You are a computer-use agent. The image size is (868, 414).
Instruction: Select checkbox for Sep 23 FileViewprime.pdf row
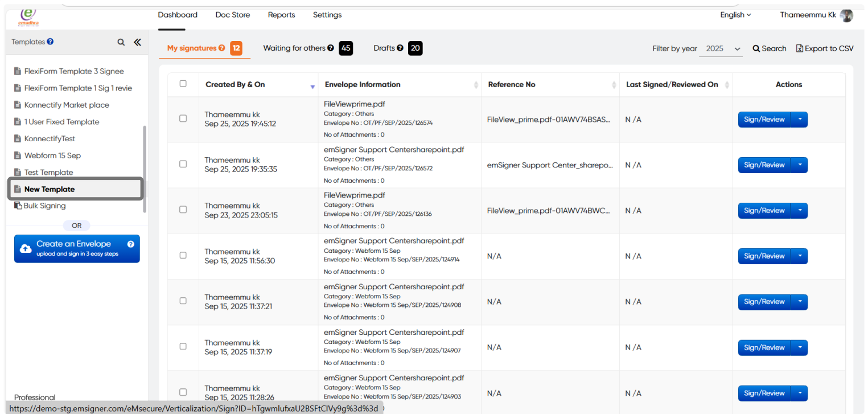[183, 210]
